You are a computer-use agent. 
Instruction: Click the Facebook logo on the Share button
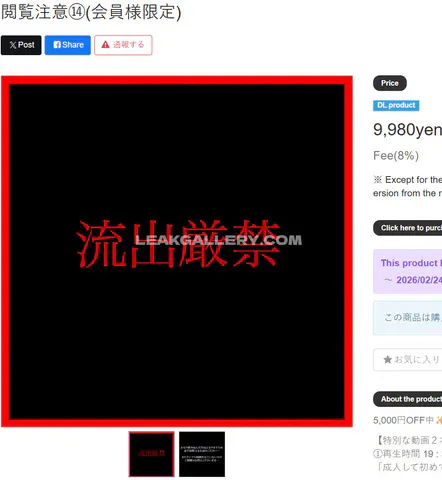pos(57,45)
